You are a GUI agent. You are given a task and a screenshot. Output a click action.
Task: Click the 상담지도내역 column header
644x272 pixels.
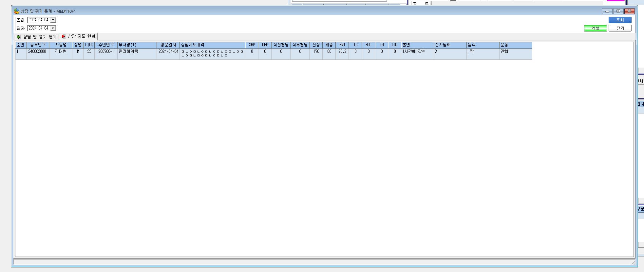pyautogui.click(x=212, y=45)
